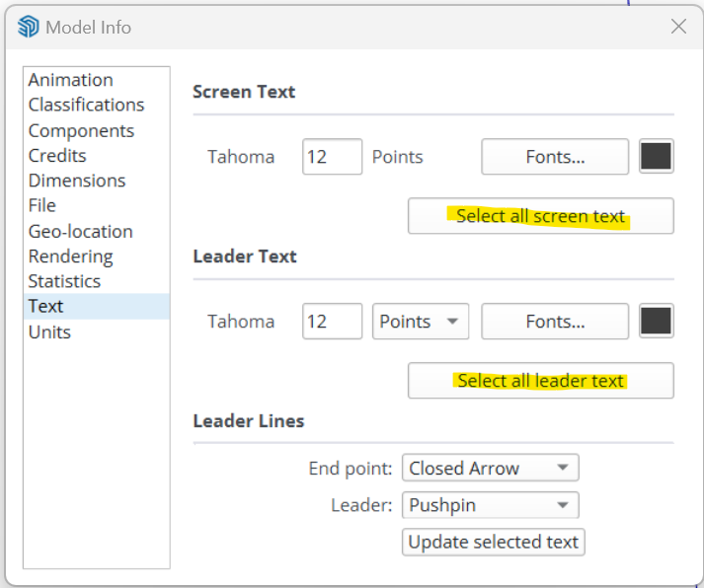Expand the Leader Pushpin dropdown
The height and width of the screenshot is (588, 704).
491,505
